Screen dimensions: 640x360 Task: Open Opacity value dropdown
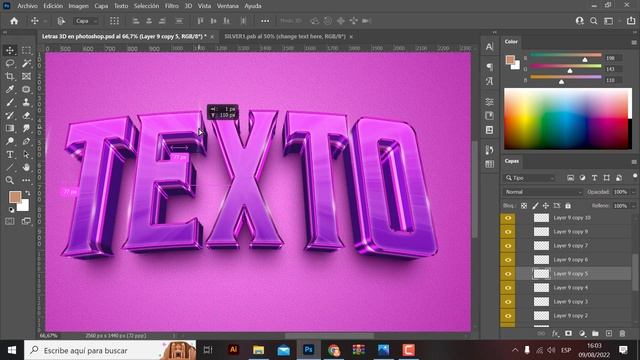pyautogui.click(x=633, y=192)
